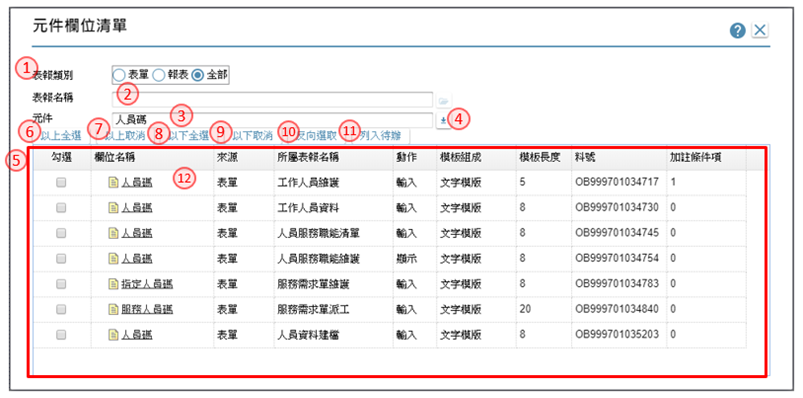Screen dimensions: 803x398
Task: Select part number OB999701034754
Action: tap(617, 259)
